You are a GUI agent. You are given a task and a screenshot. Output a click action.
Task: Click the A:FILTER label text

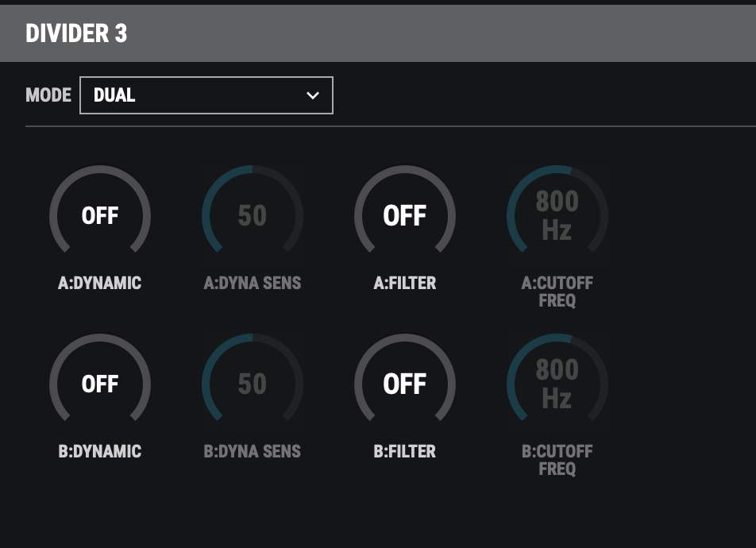pyautogui.click(x=404, y=283)
